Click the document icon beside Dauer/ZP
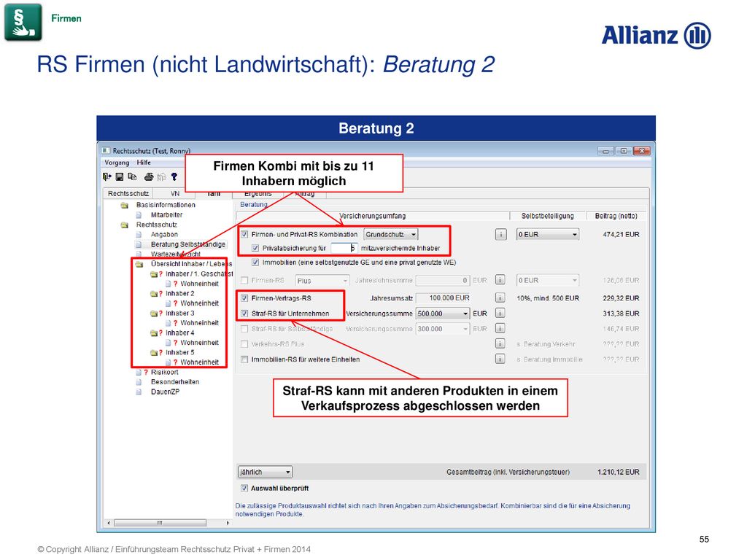Screen dimensions: 747x560 click(139, 392)
